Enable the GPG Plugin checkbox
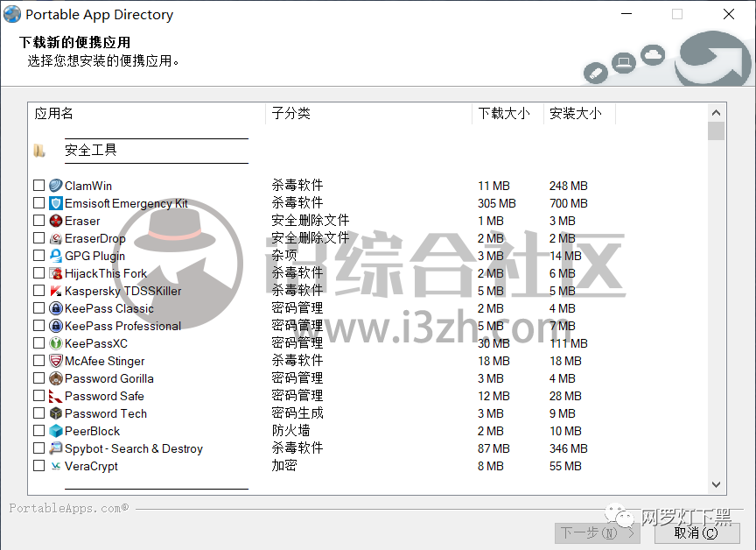Image resolution: width=756 pixels, height=550 pixels. (39, 255)
